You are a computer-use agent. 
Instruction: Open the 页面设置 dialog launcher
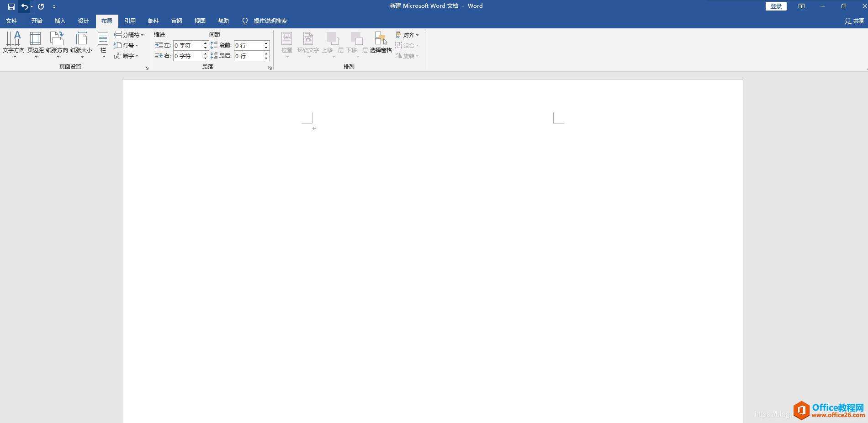[147, 68]
